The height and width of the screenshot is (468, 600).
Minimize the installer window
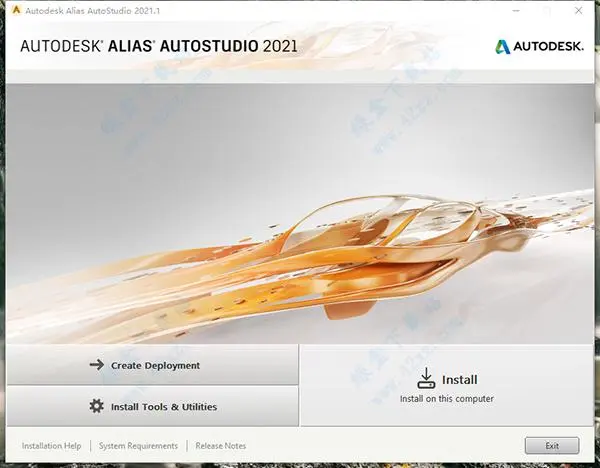pyautogui.click(x=516, y=11)
